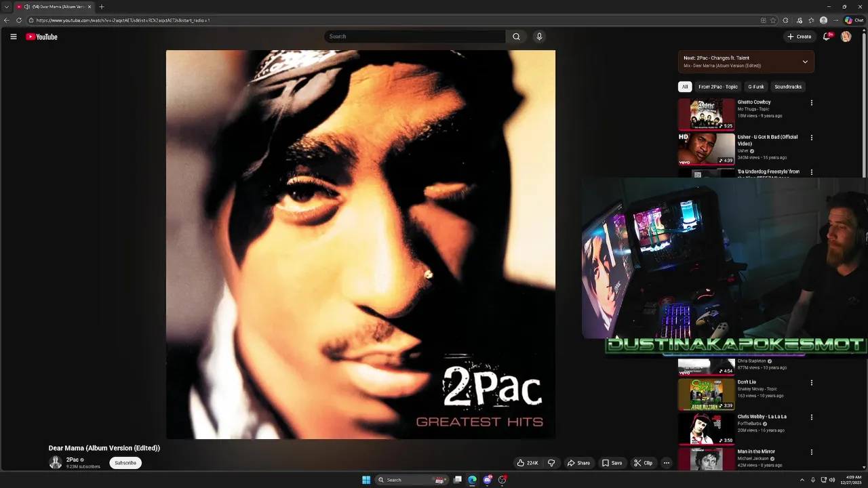Dislike the video with thumbs down
The width and height of the screenshot is (868, 488).
pos(551,463)
